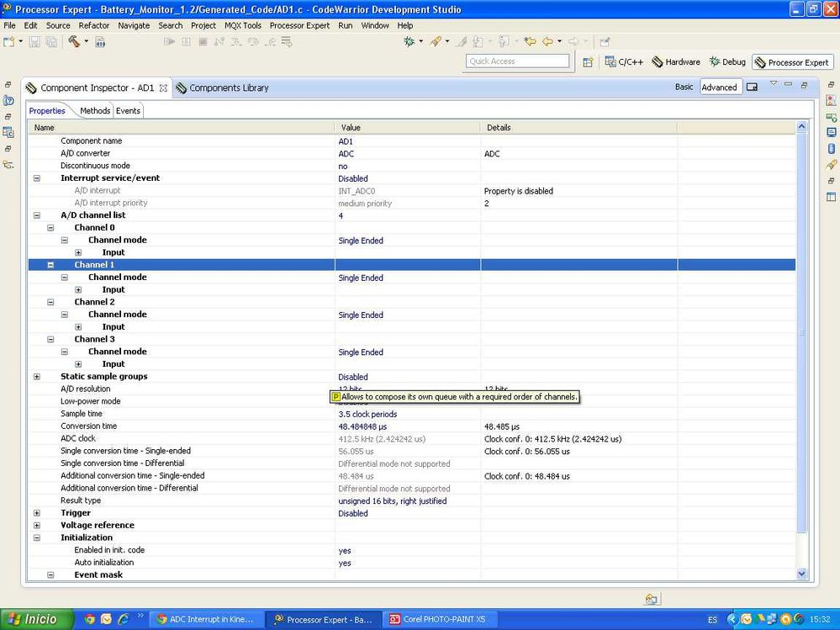
Task: Open the Components Library tab
Action: tap(223, 87)
